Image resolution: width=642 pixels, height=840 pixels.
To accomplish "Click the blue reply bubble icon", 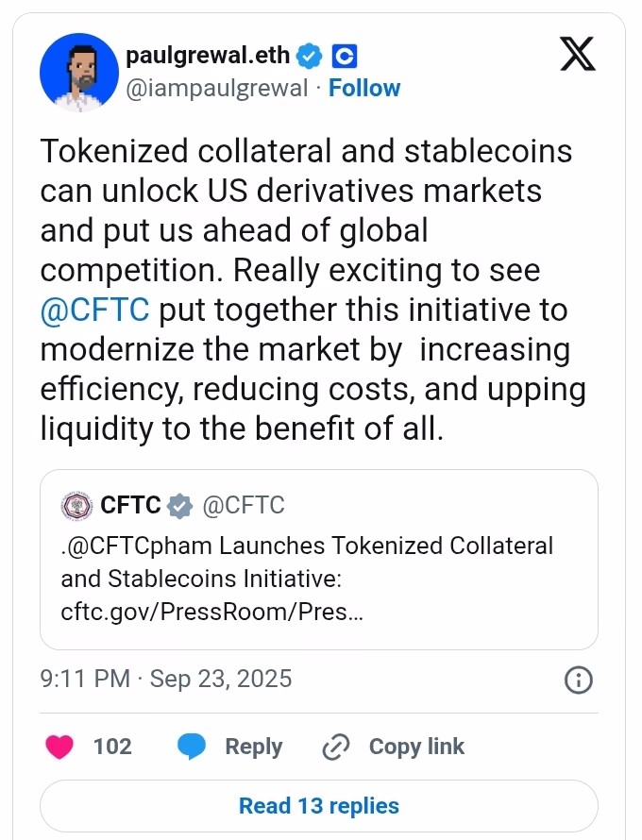I will click(x=193, y=747).
